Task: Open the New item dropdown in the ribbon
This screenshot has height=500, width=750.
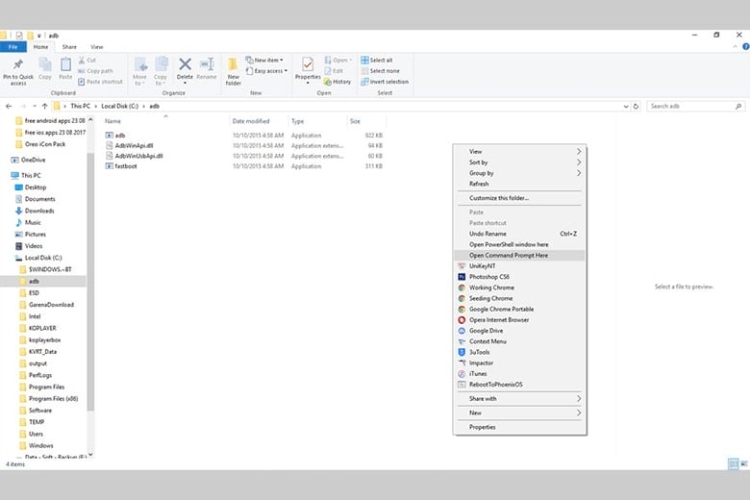Action: click(265, 60)
